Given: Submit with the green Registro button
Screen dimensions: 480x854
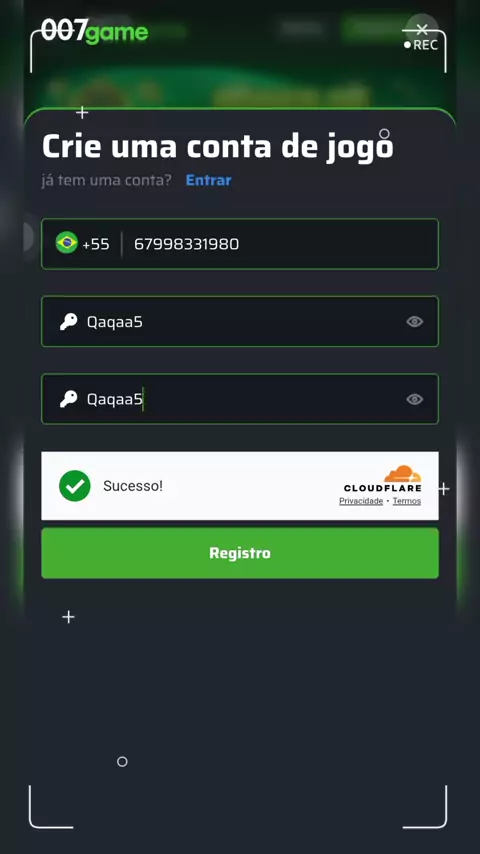Looking at the screenshot, I should tap(240, 553).
